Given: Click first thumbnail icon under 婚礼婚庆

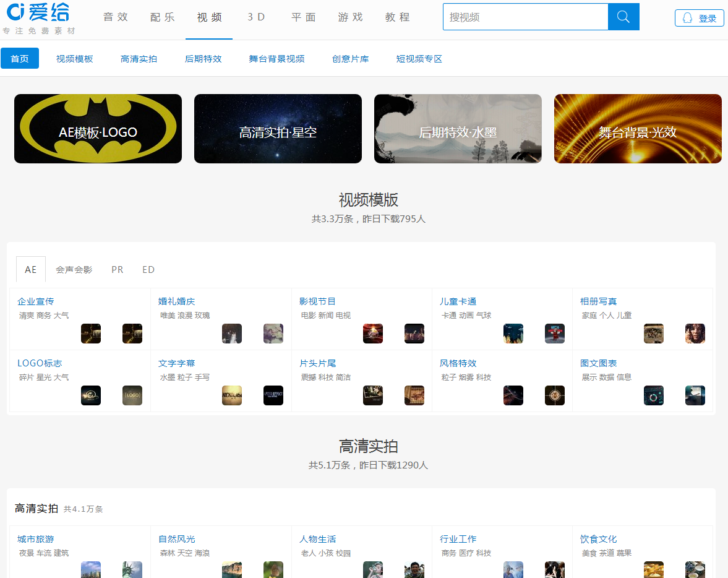Looking at the screenshot, I should pyautogui.click(x=232, y=334).
